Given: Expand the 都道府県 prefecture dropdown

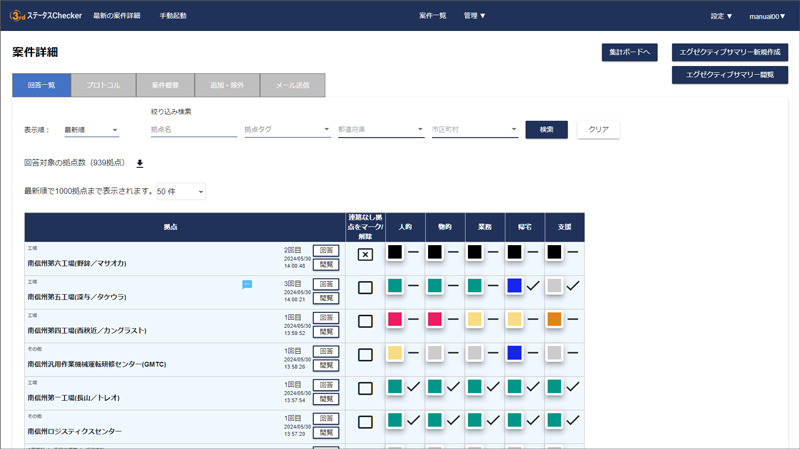Looking at the screenshot, I should (380, 130).
